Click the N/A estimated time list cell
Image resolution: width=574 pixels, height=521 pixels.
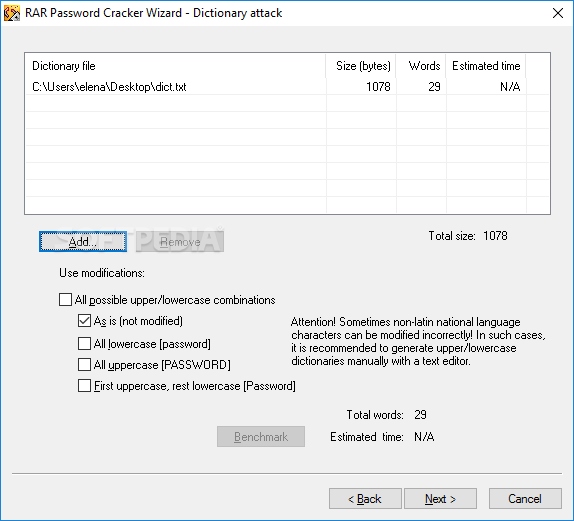click(x=510, y=87)
